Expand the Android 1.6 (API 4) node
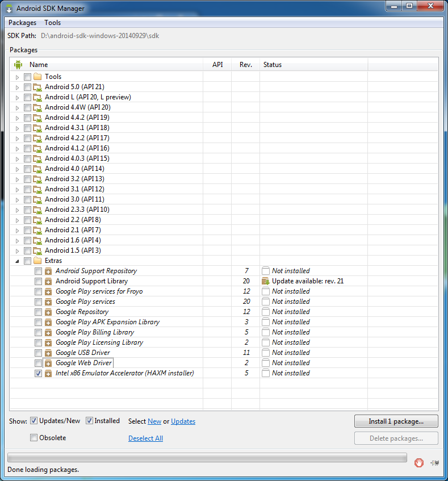 17,241
